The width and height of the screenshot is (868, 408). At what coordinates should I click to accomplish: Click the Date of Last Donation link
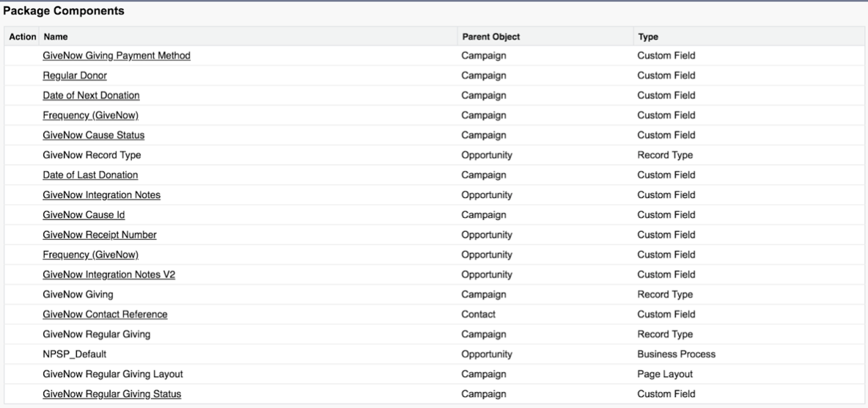coord(90,175)
